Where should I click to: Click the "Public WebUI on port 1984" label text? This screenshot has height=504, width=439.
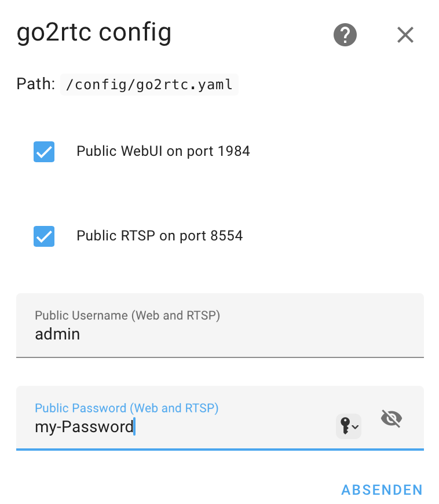click(x=163, y=152)
